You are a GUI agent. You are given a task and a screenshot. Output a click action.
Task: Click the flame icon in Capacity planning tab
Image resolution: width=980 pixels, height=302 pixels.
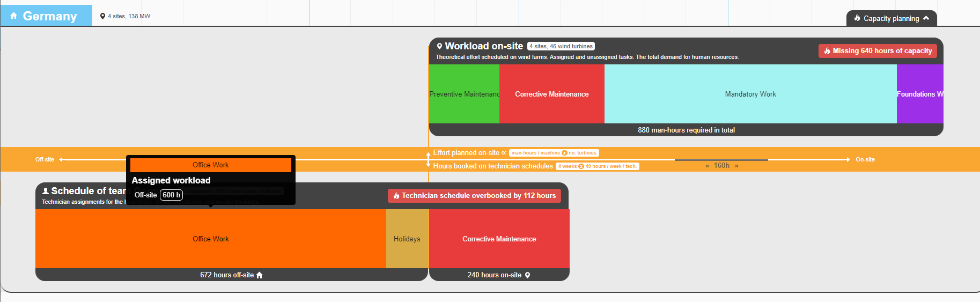(857, 18)
